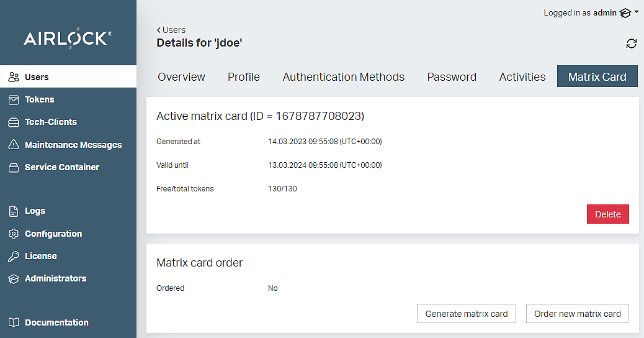Viewport: 644px width, 338px height.
Task: Open the Authentication Methods tab
Action: (343, 77)
